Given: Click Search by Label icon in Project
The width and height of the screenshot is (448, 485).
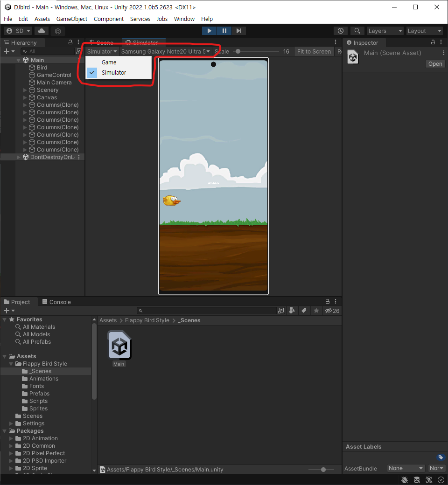Looking at the screenshot, I should (x=304, y=311).
